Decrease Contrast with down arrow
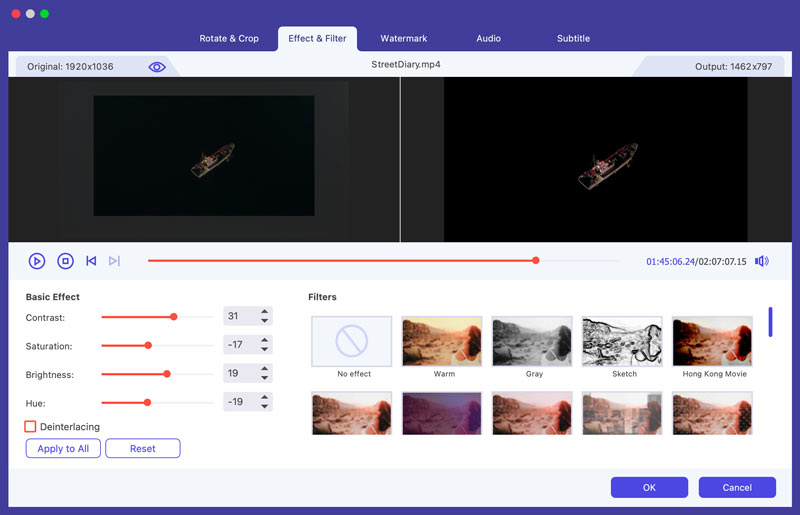 [264, 321]
